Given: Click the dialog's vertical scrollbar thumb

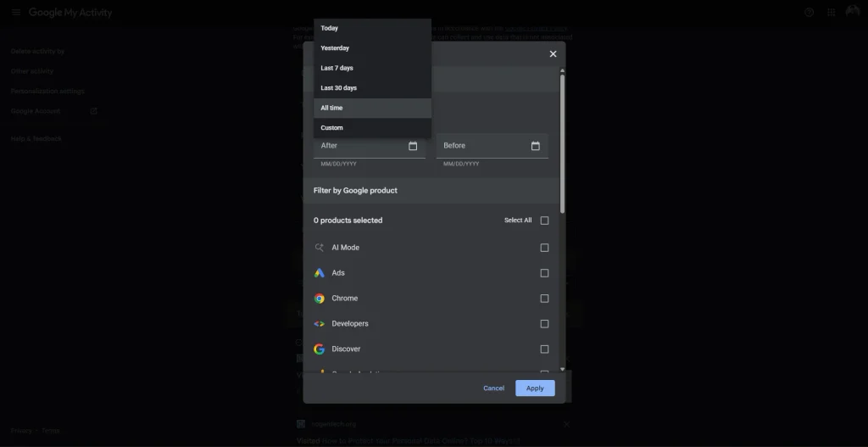Looking at the screenshot, I should point(563,143).
